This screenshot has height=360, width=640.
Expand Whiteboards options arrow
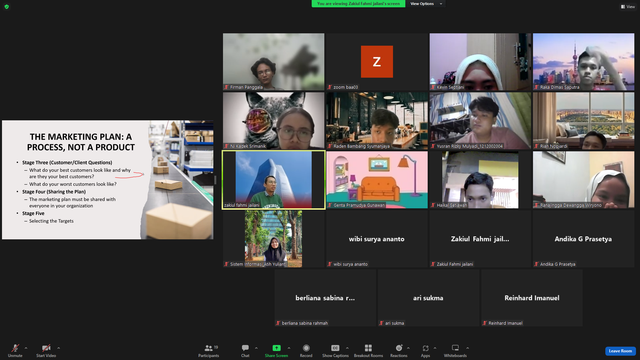pos(467,348)
